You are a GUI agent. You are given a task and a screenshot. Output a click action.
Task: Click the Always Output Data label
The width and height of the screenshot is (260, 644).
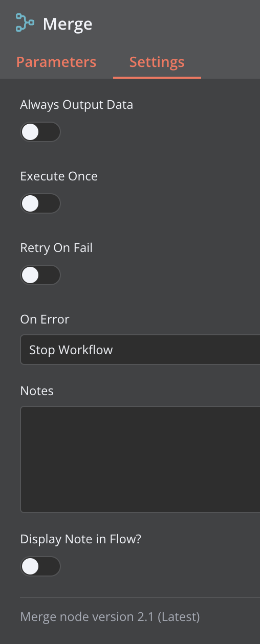[x=76, y=105]
